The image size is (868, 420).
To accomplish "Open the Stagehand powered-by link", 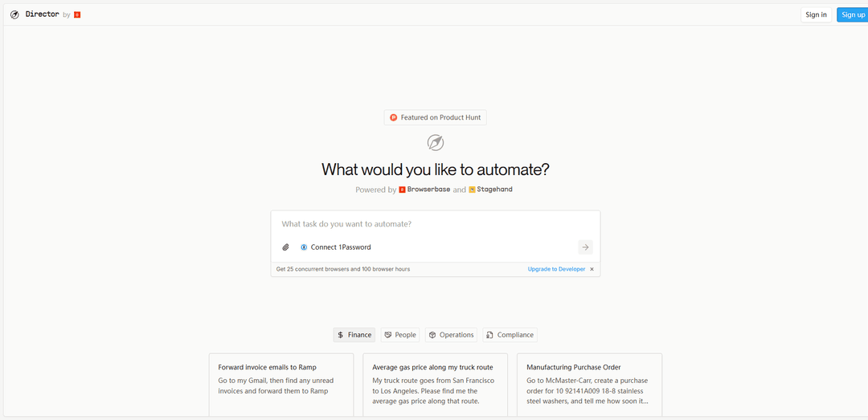I will coord(490,190).
